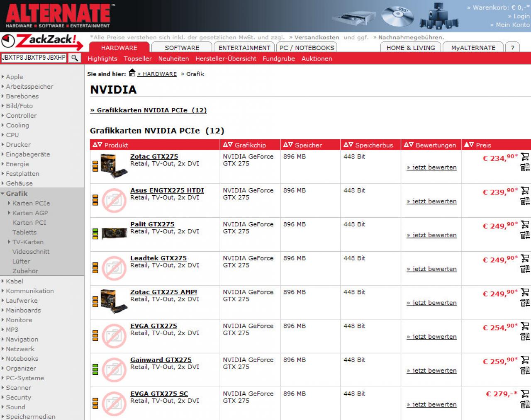Image resolution: width=531 pixels, height=420 pixels.
Task: Open Auktionen menu item
Action: (317, 59)
